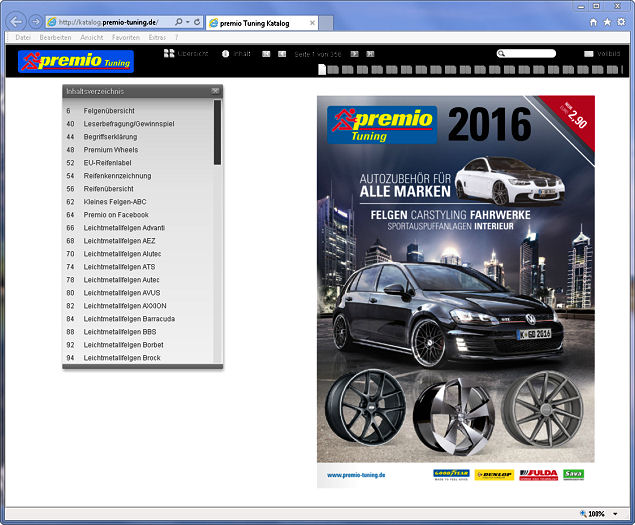
Task: Open the ? help menu
Action: coord(177,37)
